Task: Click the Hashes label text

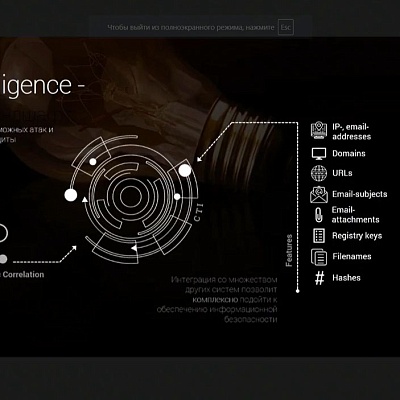Action: tap(346, 278)
